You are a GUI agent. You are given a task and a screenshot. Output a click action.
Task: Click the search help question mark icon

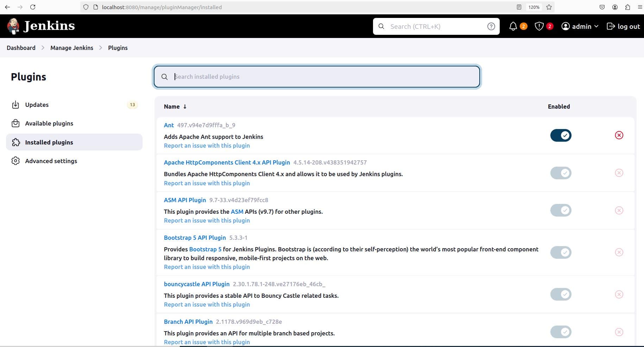click(491, 26)
